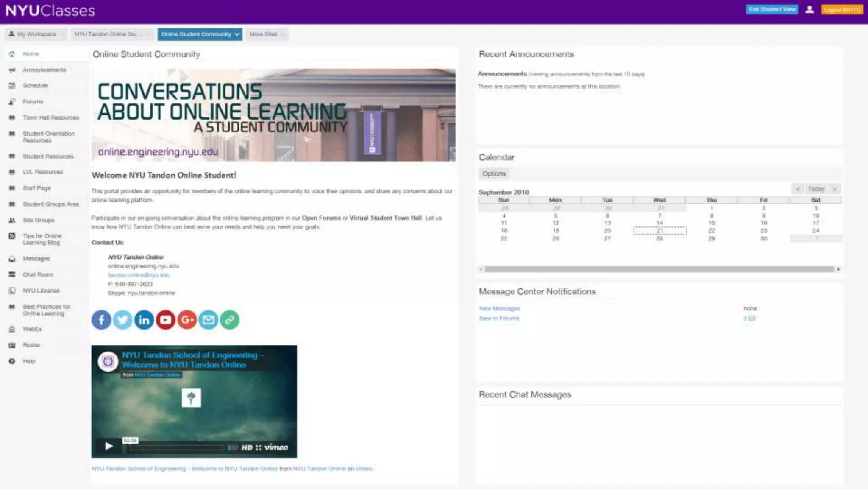Open the user profile icon in header
Screen dimensions: 868x489
[810, 10]
